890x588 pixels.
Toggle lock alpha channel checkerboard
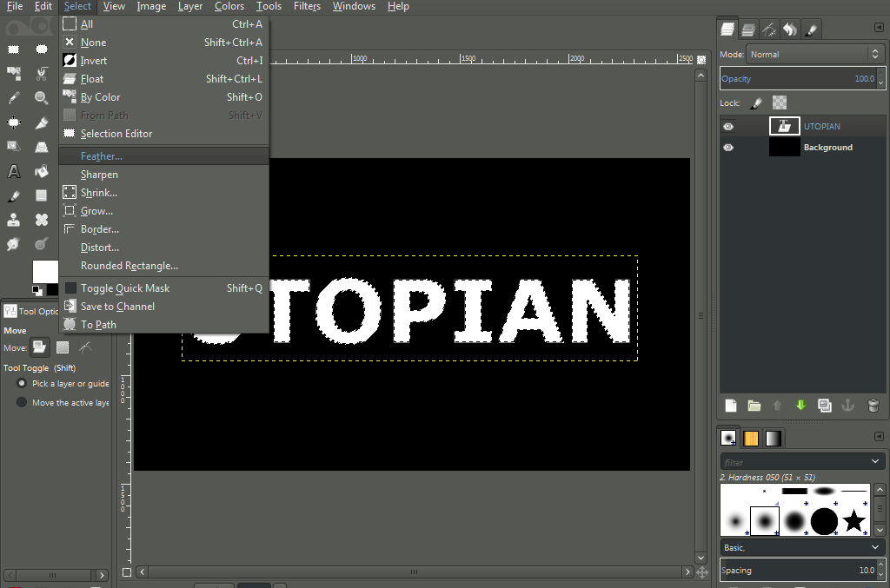coord(780,102)
